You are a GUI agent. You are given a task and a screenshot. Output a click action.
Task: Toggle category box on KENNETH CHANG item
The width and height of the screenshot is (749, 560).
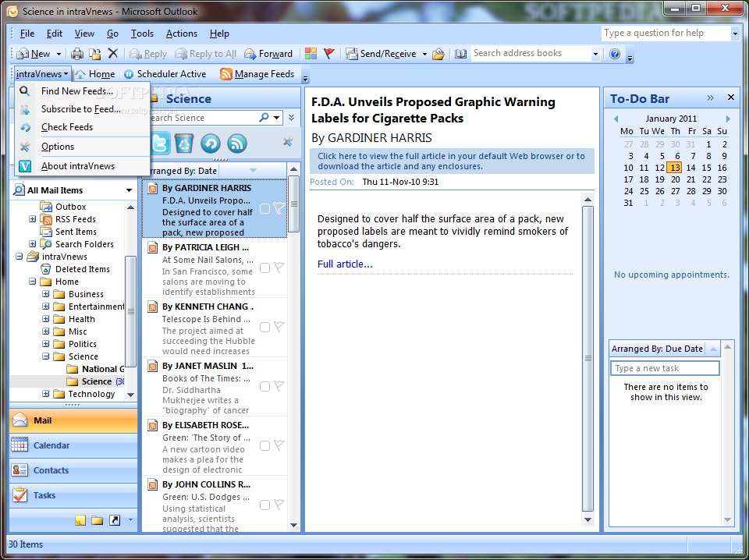click(x=264, y=327)
